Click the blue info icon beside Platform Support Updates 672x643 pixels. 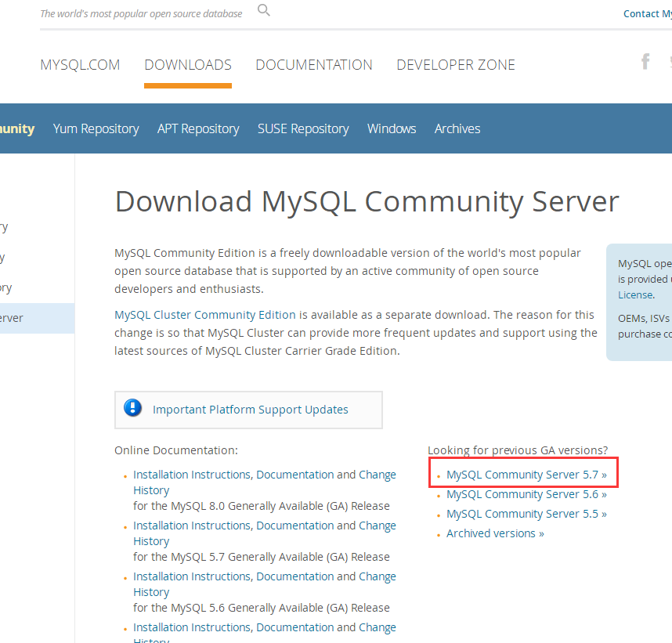(133, 409)
